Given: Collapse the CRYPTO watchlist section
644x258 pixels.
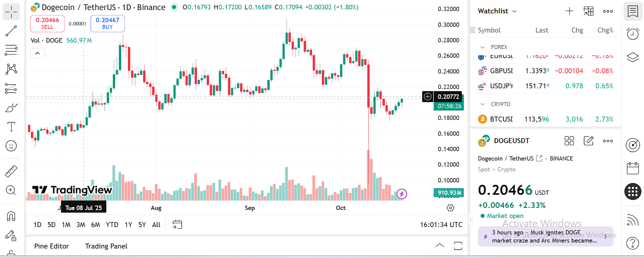Looking at the screenshot, I should [483, 104].
